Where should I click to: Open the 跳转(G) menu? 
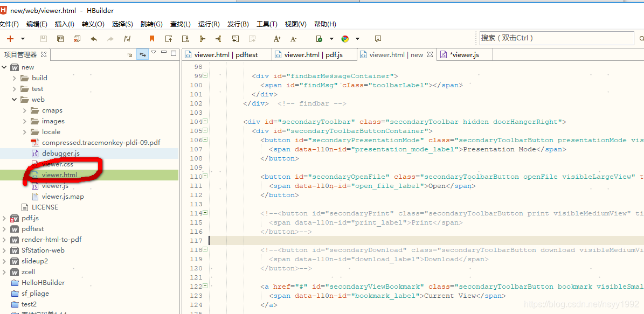tap(151, 24)
